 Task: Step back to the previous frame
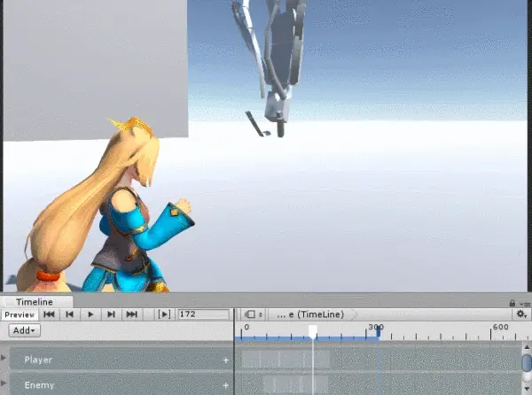[x=70, y=314]
